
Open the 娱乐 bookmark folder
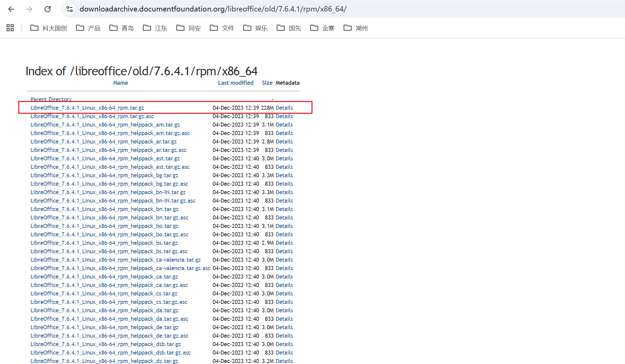(255, 28)
